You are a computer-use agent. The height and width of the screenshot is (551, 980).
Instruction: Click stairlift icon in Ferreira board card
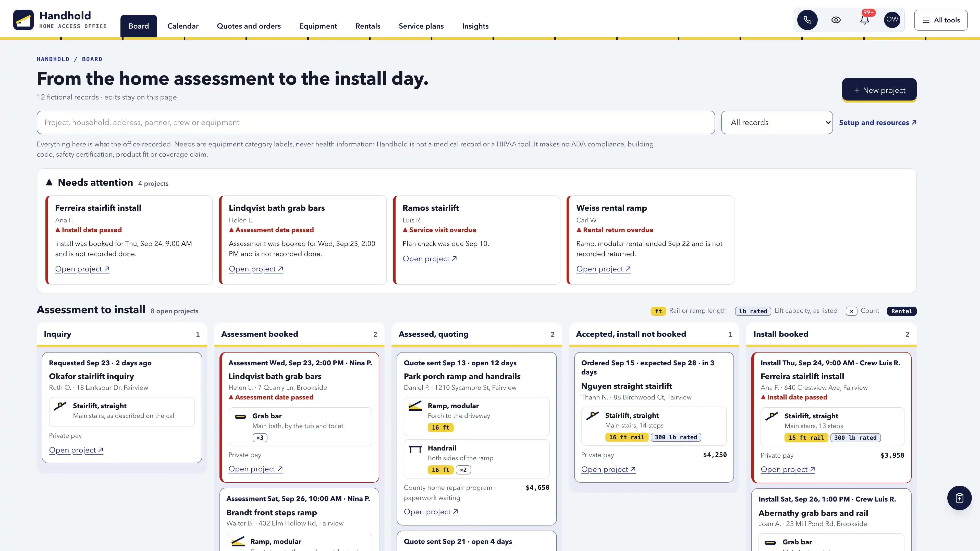771,416
